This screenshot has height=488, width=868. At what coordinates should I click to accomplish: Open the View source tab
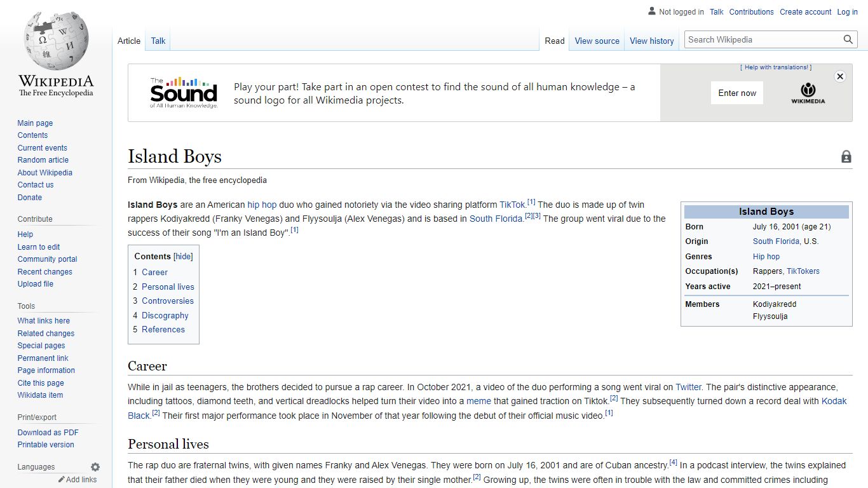point(597,41)
